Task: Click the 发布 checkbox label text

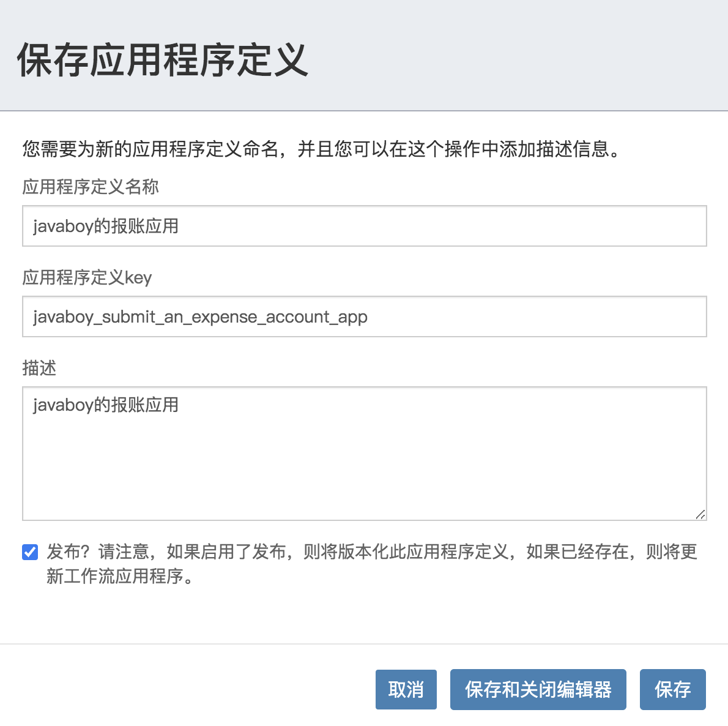Action: point(371,564)
